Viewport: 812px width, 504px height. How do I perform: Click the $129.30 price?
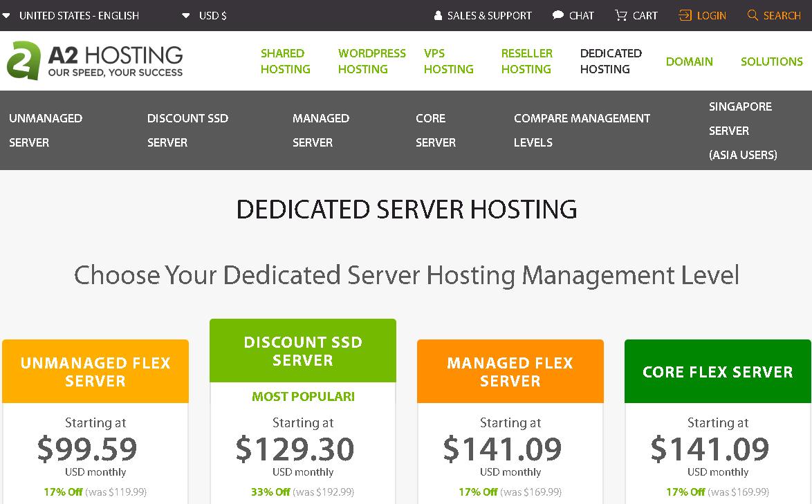[x=295, y=449]
